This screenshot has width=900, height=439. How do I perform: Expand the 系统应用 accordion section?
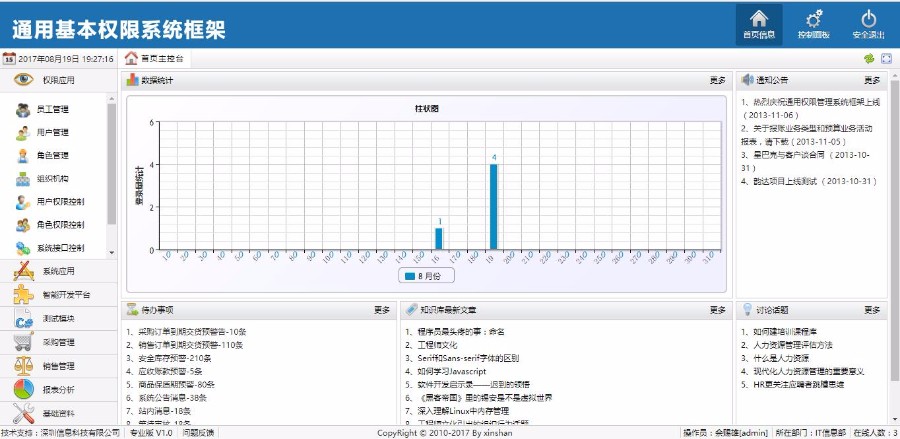point(59,271)
